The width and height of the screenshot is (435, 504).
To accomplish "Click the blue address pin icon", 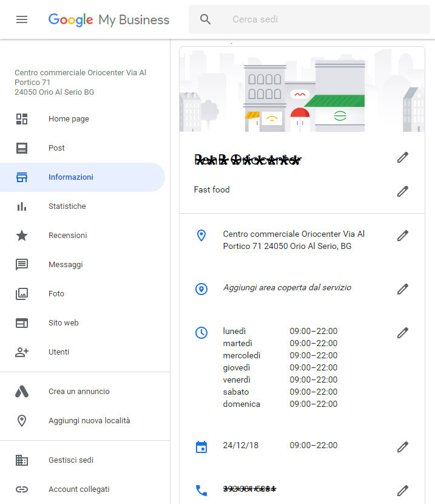I will [x=201, y=236].
